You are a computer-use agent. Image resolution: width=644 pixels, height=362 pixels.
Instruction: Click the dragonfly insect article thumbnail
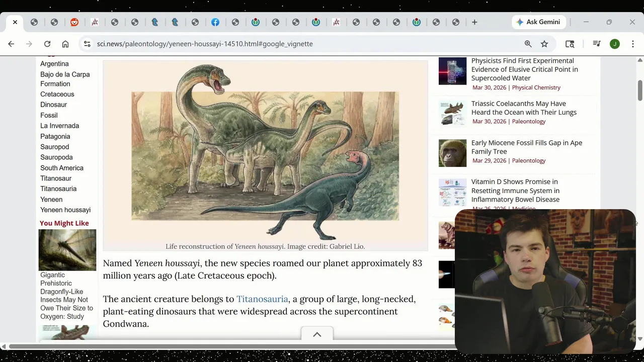click(x=67, y=250)
